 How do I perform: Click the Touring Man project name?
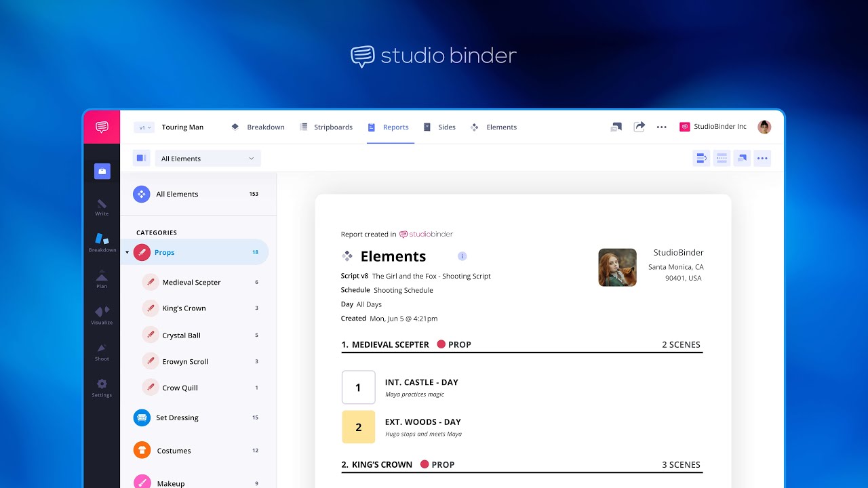point(182,127)
